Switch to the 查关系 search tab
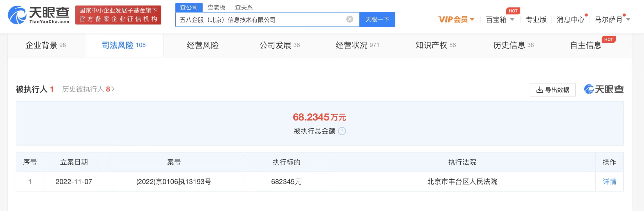 click(x=244, y=7)
